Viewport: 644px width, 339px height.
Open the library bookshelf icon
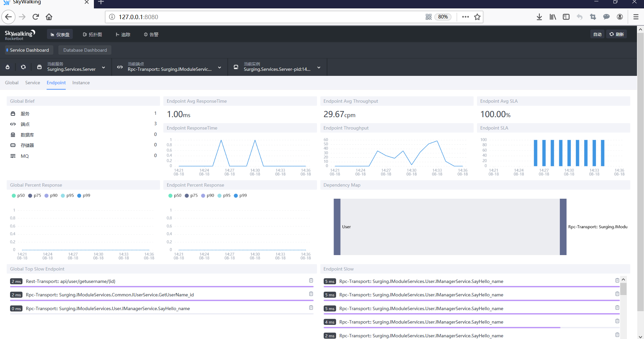[x=552, y=17]
